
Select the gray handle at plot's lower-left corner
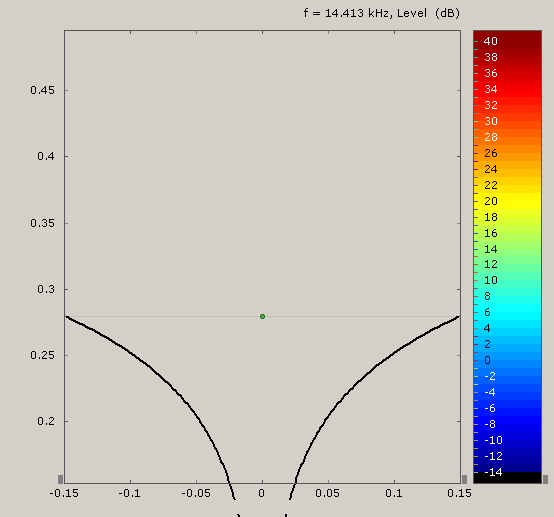60,479
